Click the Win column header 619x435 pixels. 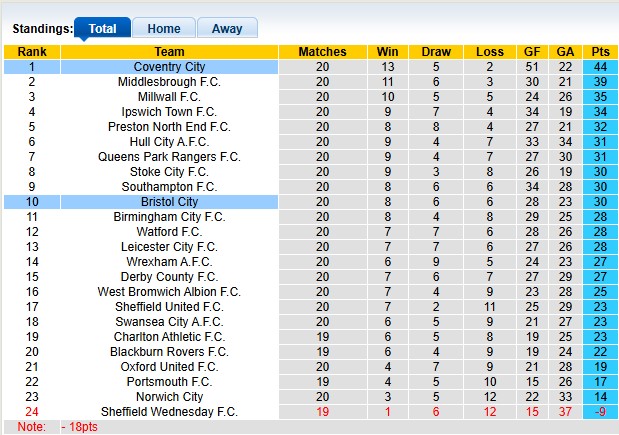(x=386, y=52)
